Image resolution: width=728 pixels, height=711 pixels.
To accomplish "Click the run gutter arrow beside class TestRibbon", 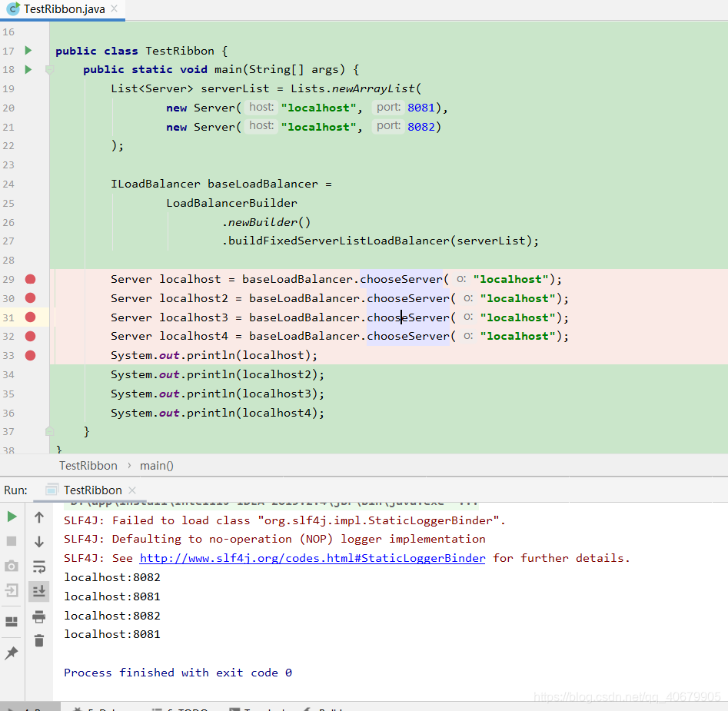I will pos(28,50).
